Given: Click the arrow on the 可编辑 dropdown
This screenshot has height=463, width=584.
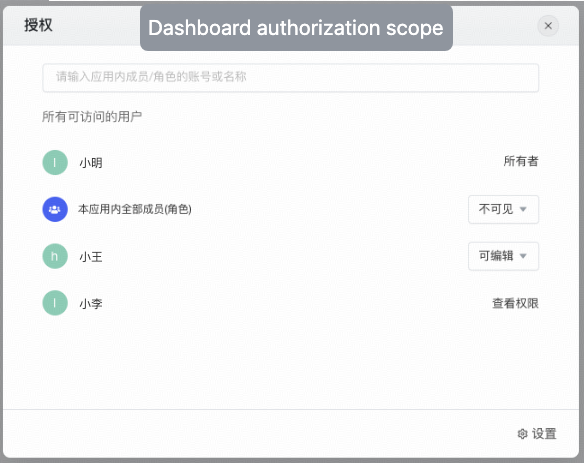Looking at the screenshot, I should tap(523, 256).
